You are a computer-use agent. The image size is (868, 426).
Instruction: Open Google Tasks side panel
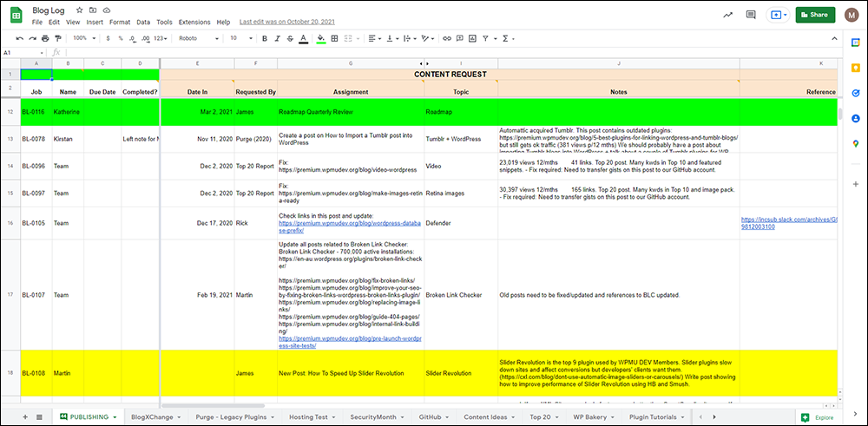pyautogui.click(x=855, y=93)
